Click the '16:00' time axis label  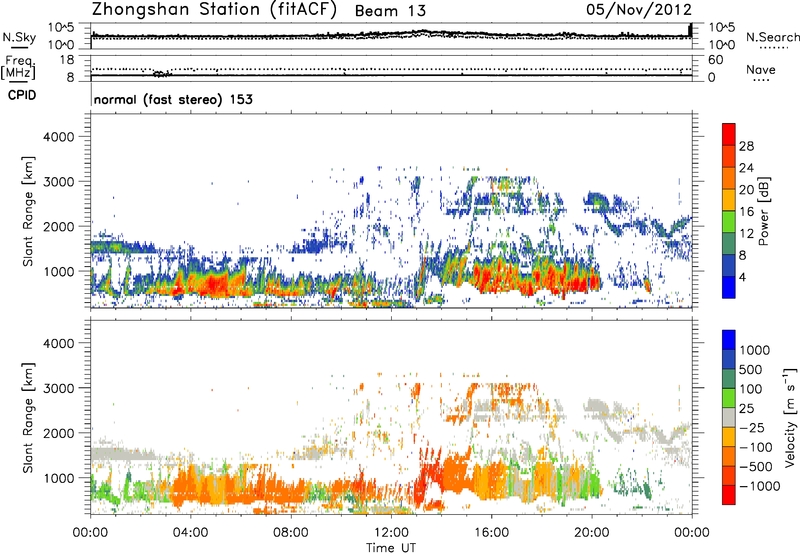(x=491, y=533)
